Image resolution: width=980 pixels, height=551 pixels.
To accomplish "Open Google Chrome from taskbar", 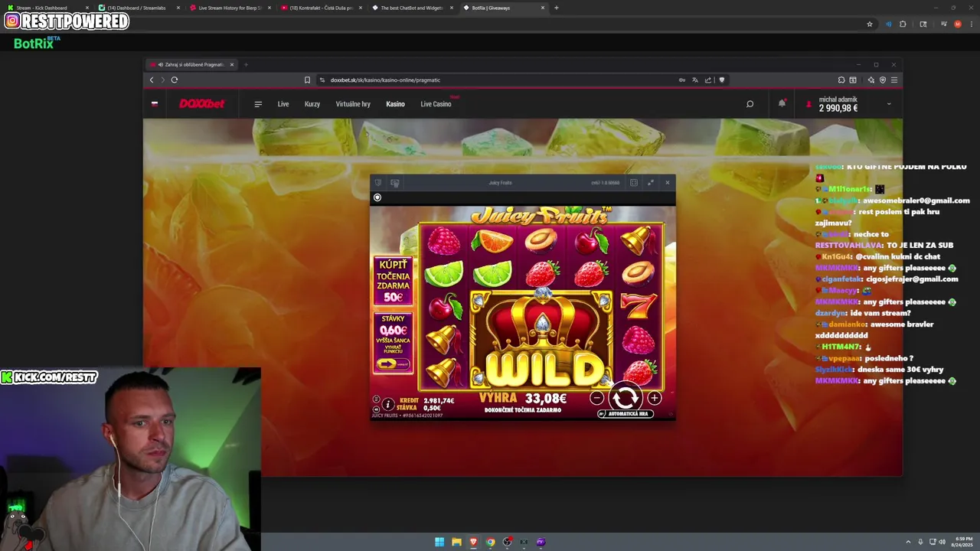I will (x=490, y=542).
